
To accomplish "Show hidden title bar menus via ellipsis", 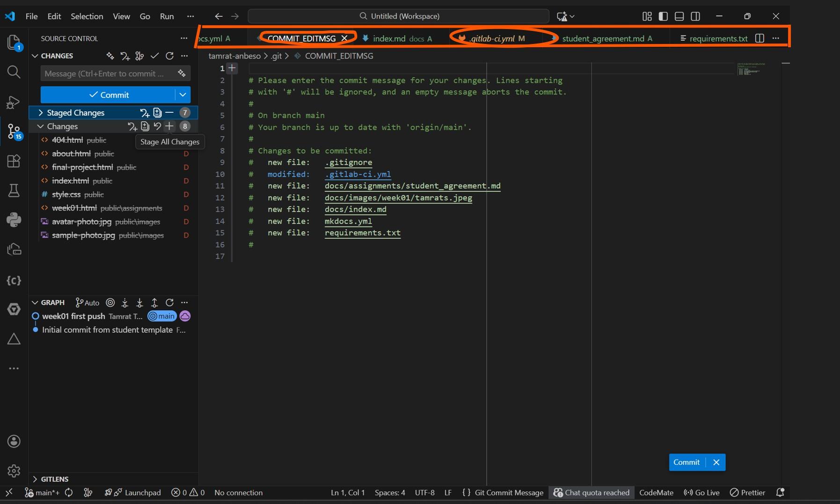I will (x=190, y=16).
